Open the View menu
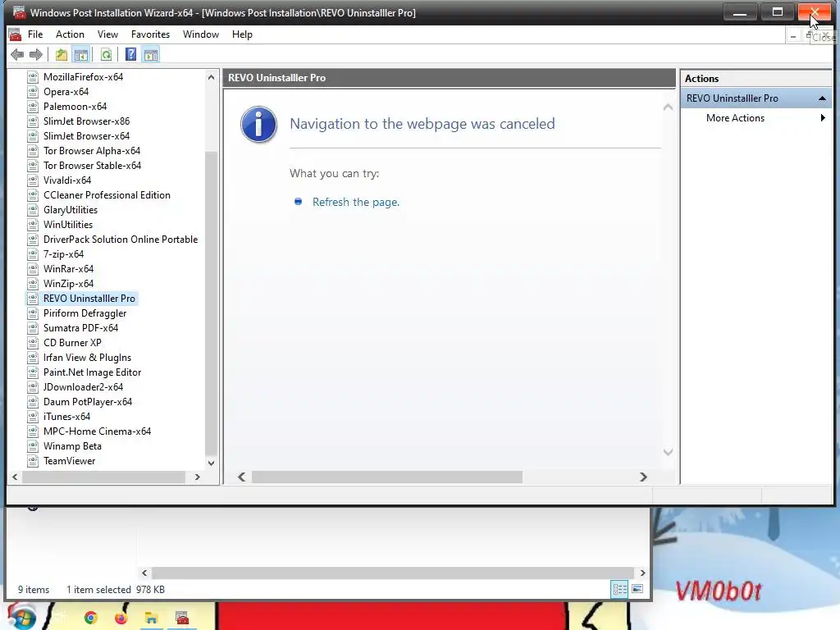Screen dimensions: 840x630 107,34
